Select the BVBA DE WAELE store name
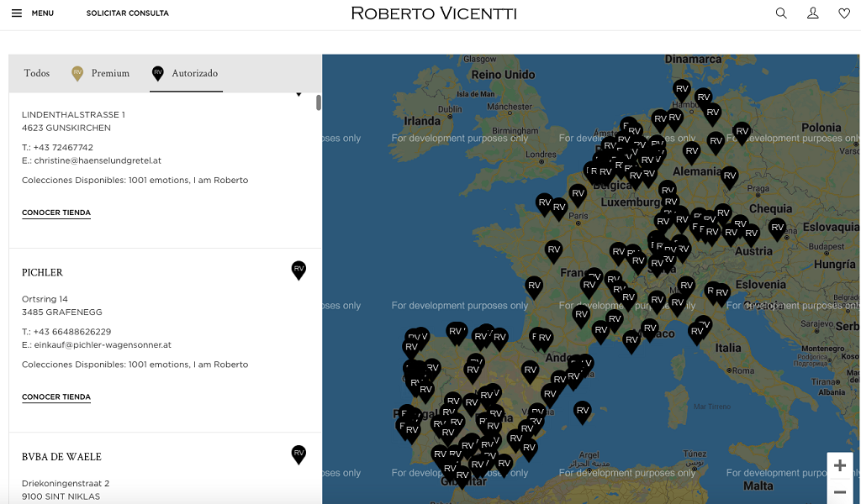This screenshot has height=504, width=861. click(61, 457)
